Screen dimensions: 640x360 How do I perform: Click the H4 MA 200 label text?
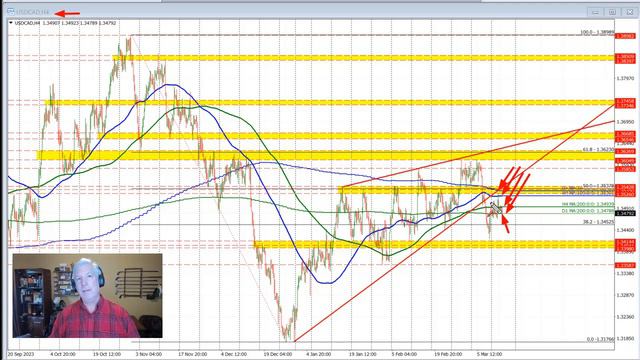tap(588, 204)
